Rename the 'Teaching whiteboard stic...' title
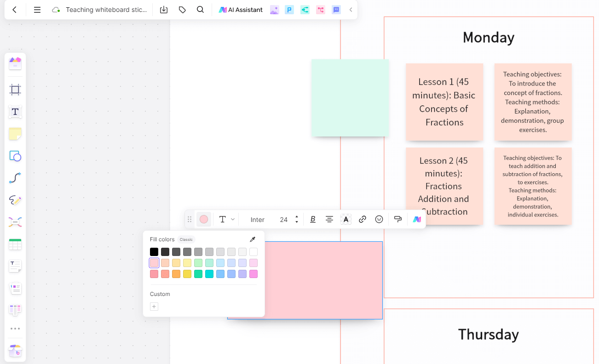This screenshot has width=599, height=364. pos(106,10)
